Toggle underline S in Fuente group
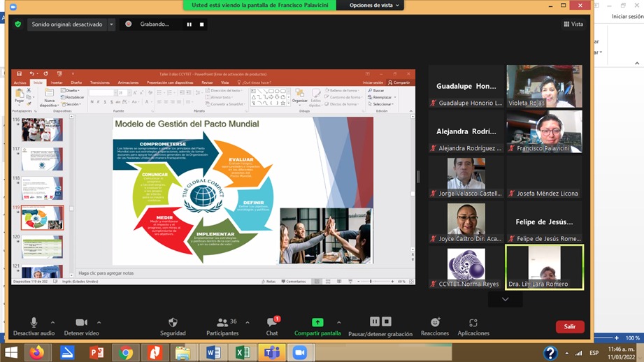Screen dimensions: 644x362 pos(105,102)
